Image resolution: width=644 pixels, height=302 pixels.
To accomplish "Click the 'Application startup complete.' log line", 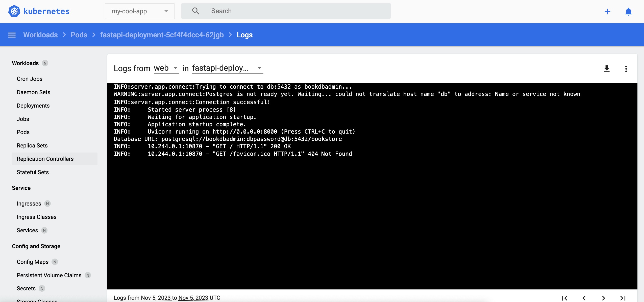I will pos(180,124).
